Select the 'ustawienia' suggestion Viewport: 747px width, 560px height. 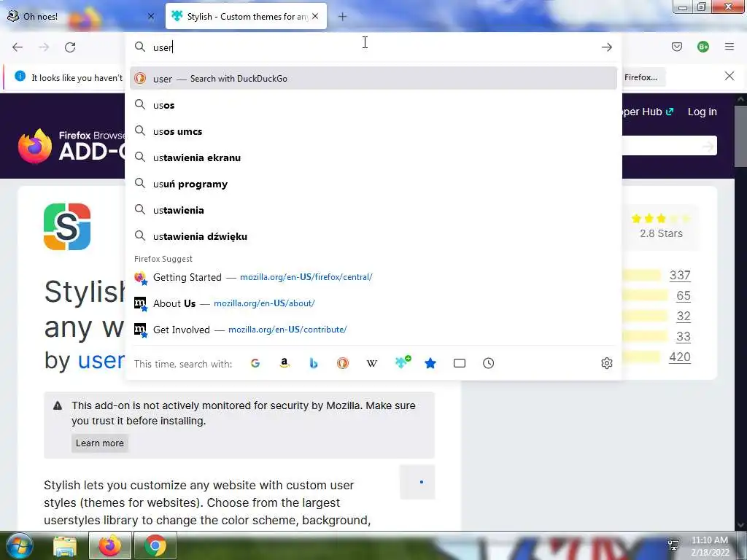coord(373,210)
